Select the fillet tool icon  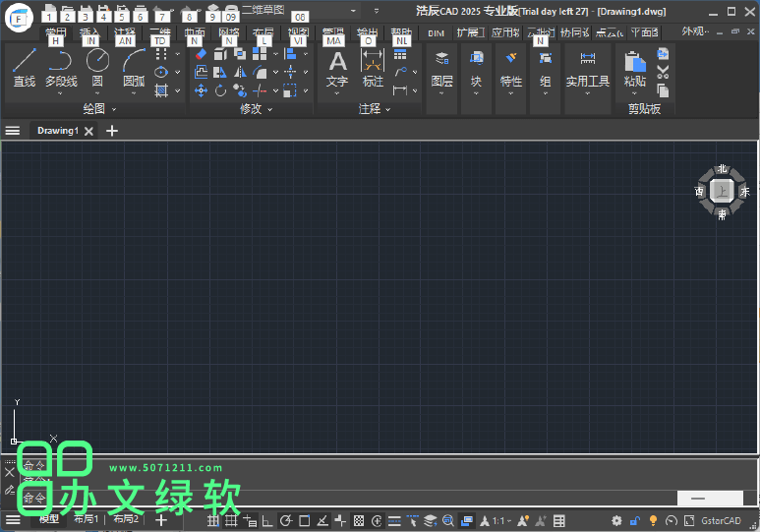click(x=260, y=72)
